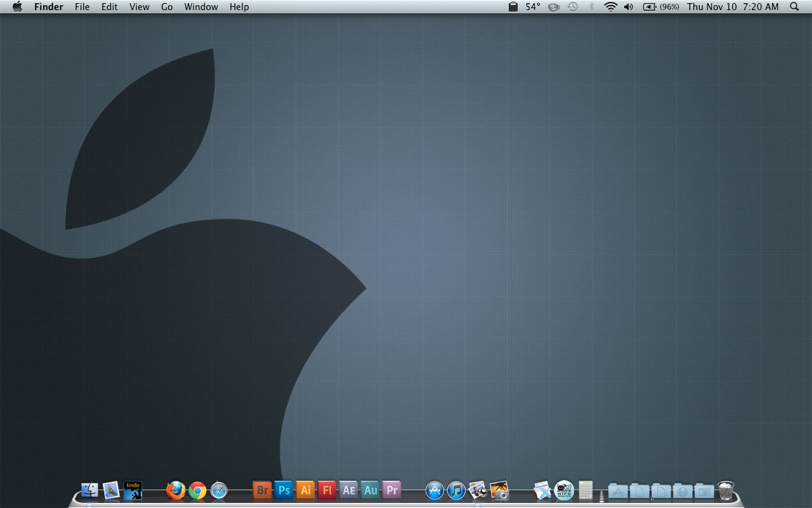Viewport: 812px width, 508px height.
Task: Open the Kindle app in Dock
Action: coord(133,490)
